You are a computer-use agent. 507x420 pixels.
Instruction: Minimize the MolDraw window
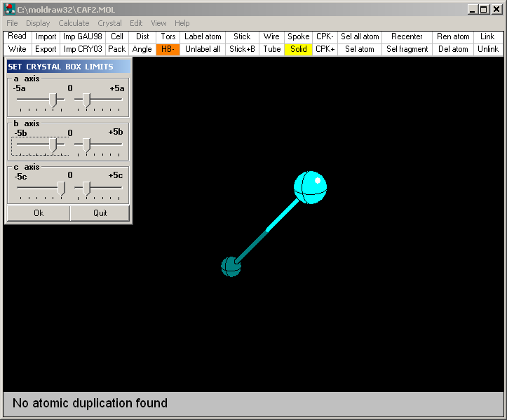(x=473, y=9)
